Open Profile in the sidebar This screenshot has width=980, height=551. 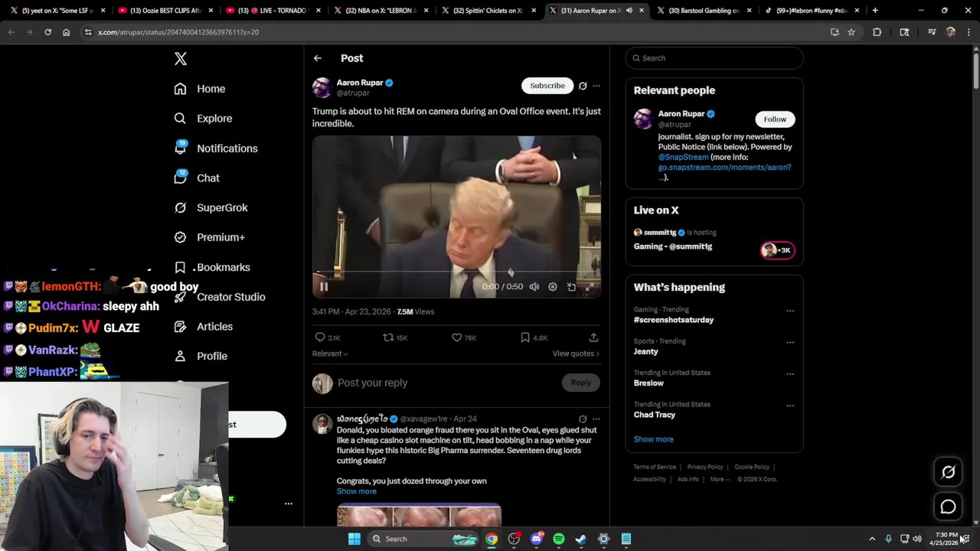click(200, 356)
